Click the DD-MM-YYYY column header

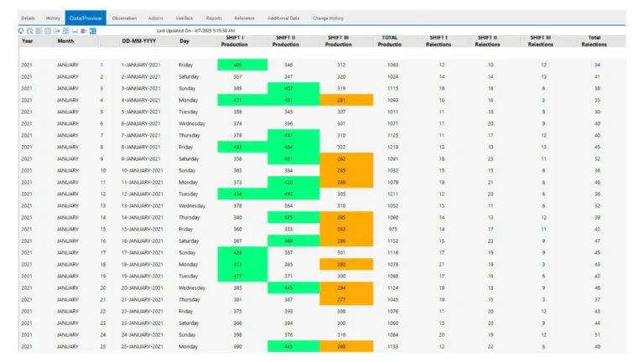[139, 41]
